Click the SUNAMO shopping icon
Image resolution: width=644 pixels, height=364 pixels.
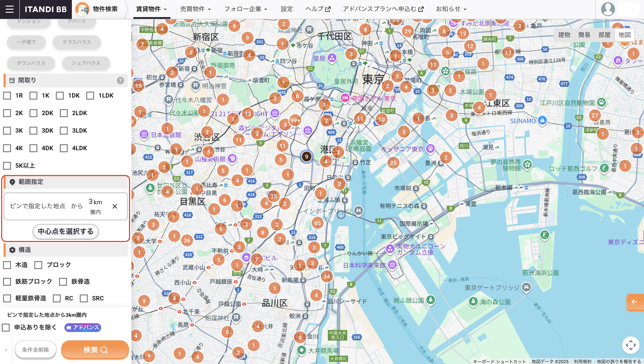coord(542,120)
